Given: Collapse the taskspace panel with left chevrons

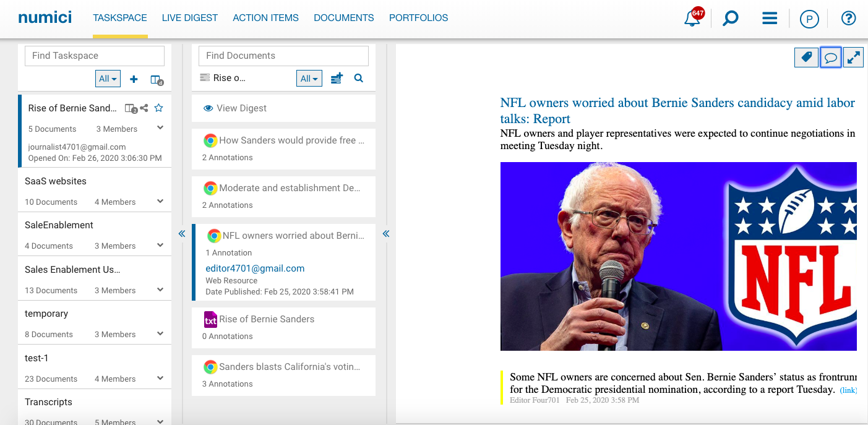Looking at the screenshot, I should click(x=182, y=233).
